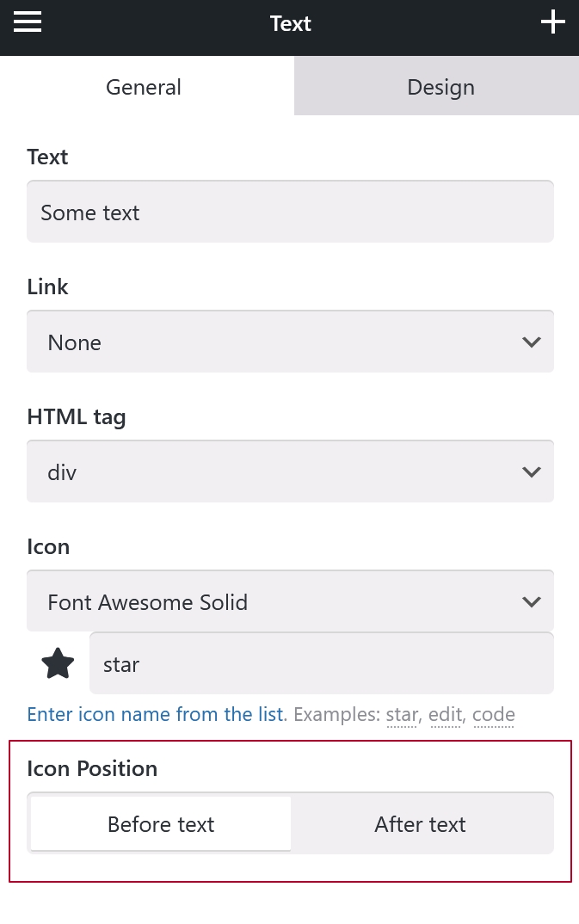Image resolution: width=579 pixels, height=924 pixels.
Task: Open the hamburger menu
Action: [28, 22]
